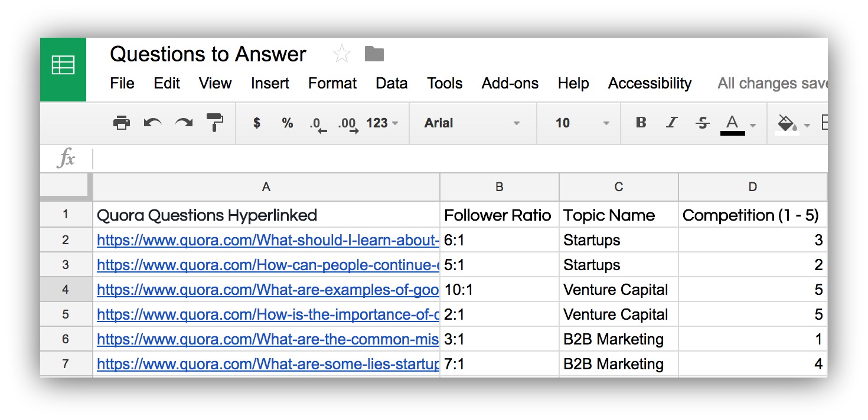Open the Tools menu
This screenshot has width=868, height=420.
(x=445, y=83)
